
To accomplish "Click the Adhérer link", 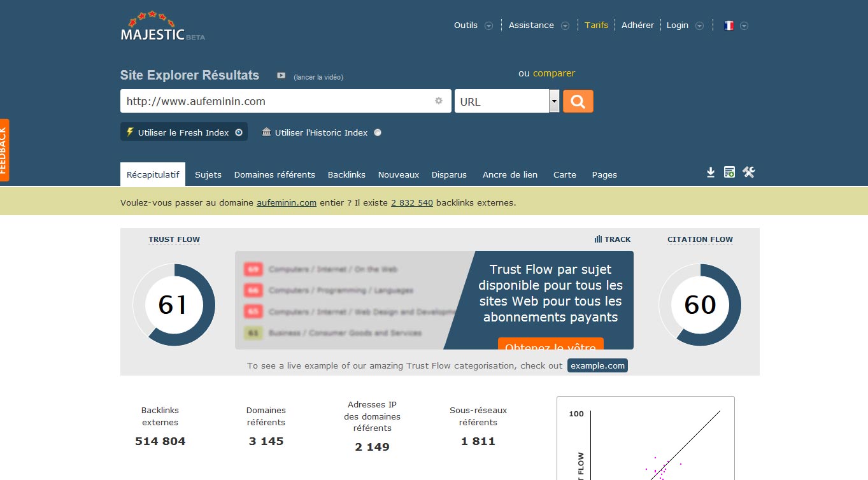I will [x=638, y=25].
